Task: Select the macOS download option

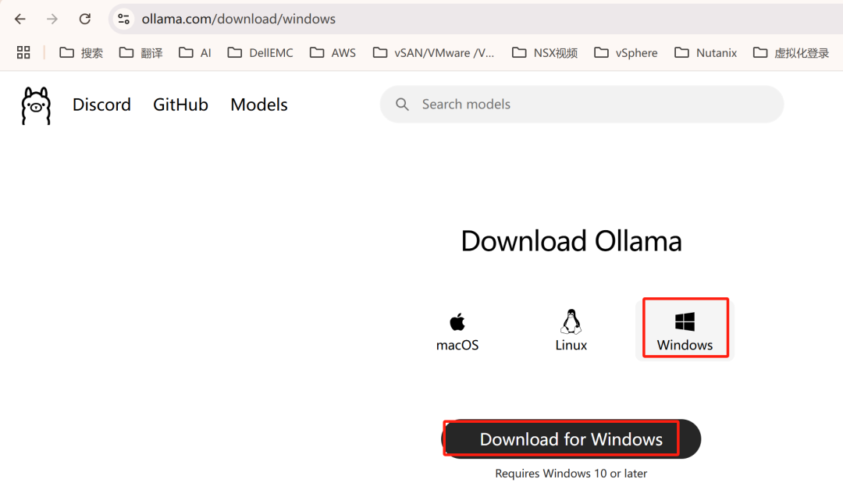Action: coord(457,332)
